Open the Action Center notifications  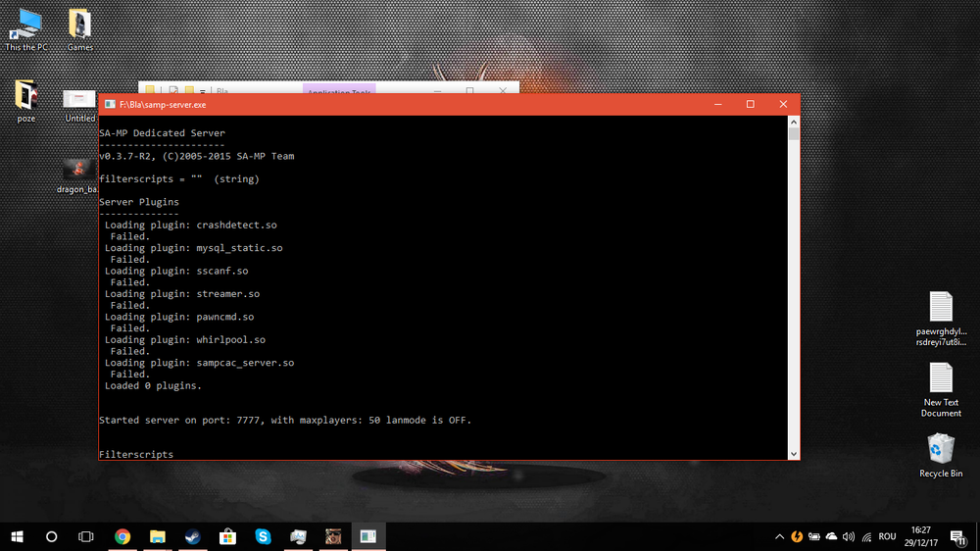pos(958,536)
